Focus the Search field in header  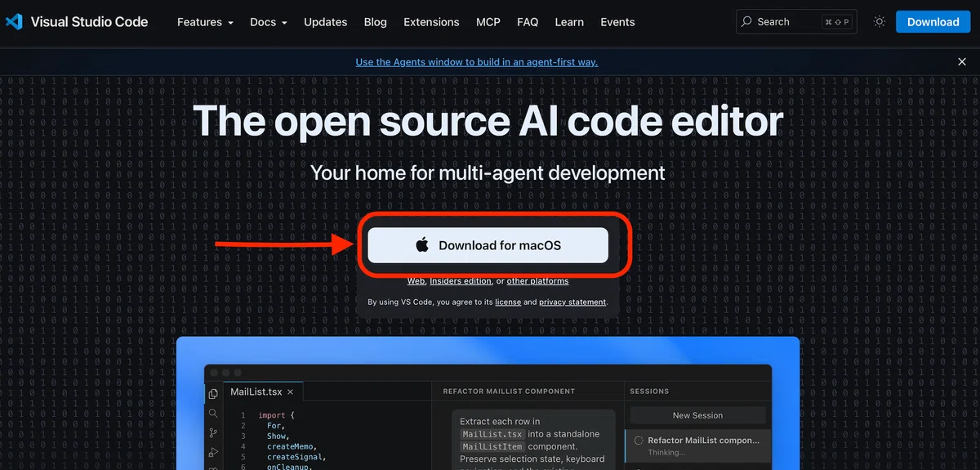point(796,22)
